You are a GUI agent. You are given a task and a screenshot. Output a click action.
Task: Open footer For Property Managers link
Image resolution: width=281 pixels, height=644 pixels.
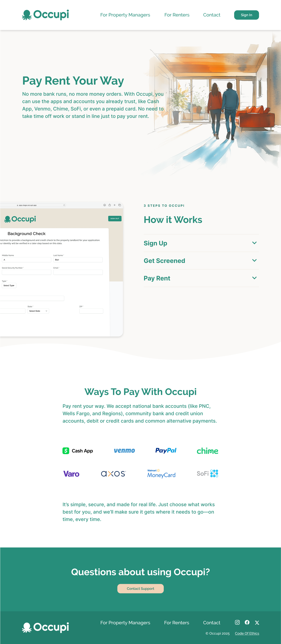point(125,623)
